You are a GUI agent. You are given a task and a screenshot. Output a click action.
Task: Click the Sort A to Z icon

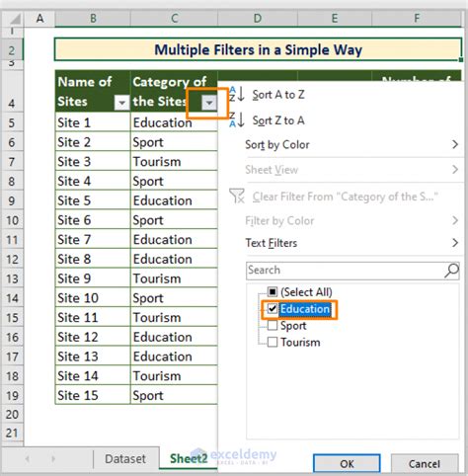(x=237, y=95)
